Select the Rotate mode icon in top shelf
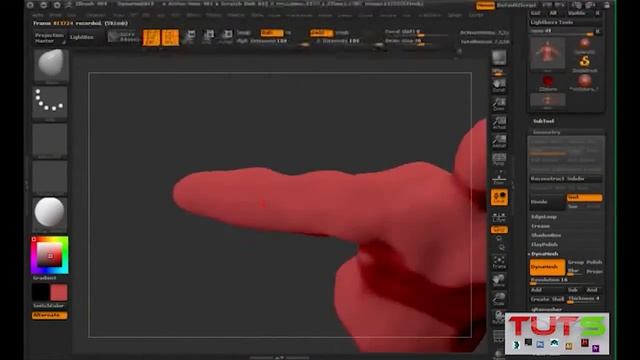 (226, 37)
